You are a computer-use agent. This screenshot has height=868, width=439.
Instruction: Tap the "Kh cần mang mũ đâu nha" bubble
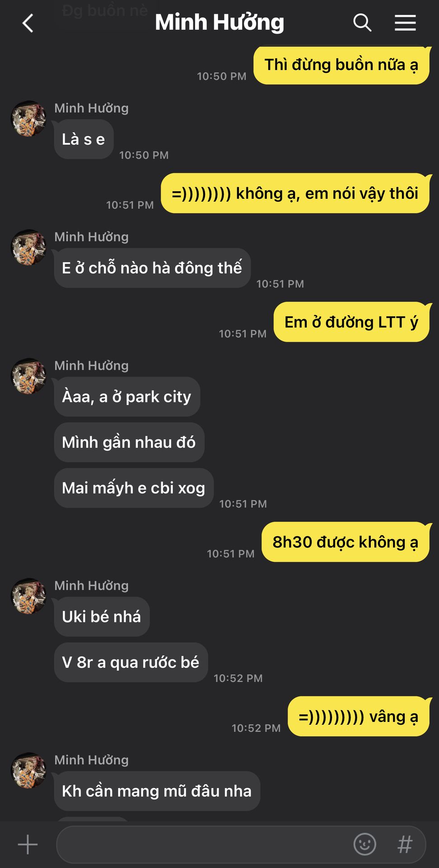pos(157,791)
